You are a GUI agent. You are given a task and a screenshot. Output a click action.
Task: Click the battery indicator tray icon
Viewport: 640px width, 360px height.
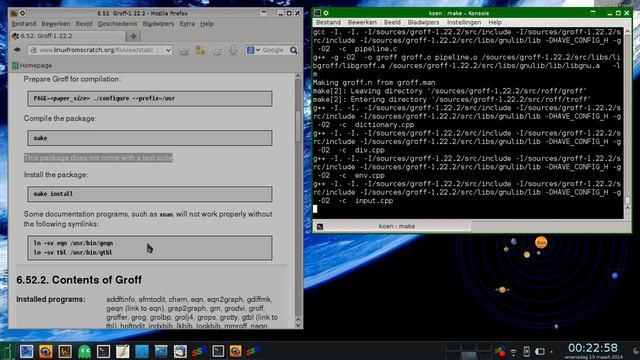pyautogui.click(x=540, y=352)
